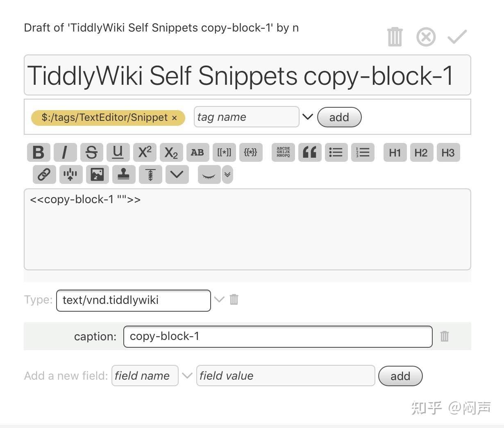Image resolution: width=504 pixels, height=428 pixels.
Task: Toggle the preview eye icon
Action: tap(209, 175)
